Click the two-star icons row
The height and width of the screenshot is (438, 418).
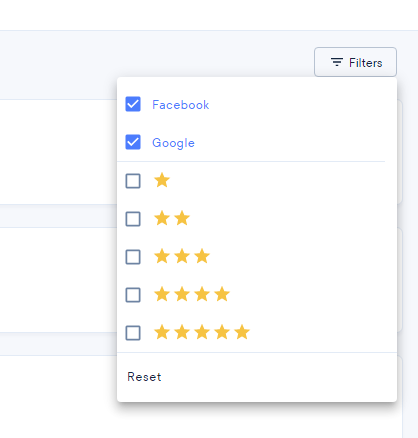(x=172, y=218)
